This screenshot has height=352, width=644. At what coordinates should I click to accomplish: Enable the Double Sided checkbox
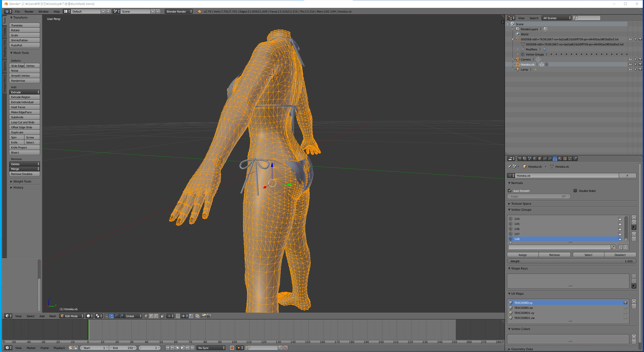click(575, 191)
